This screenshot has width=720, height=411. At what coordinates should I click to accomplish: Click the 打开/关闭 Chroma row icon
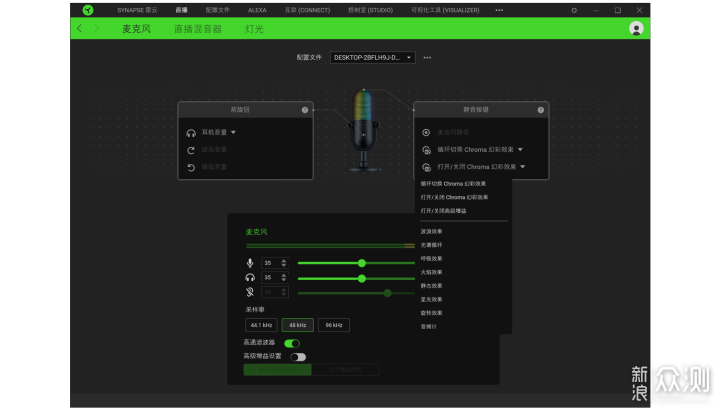coord(426,167)
